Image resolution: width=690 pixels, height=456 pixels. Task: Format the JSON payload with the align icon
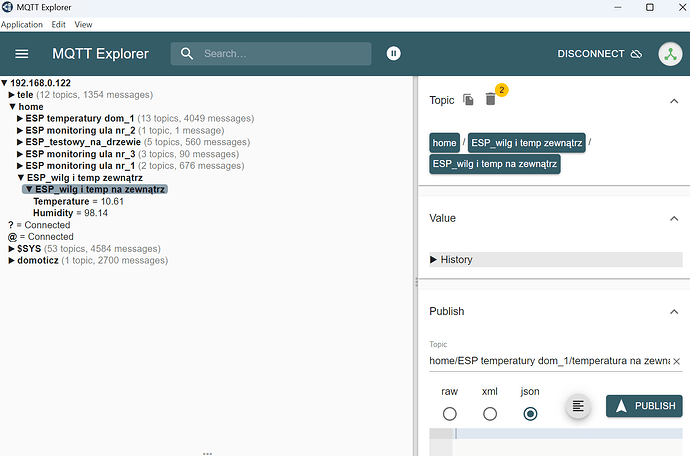pos(578,406)
